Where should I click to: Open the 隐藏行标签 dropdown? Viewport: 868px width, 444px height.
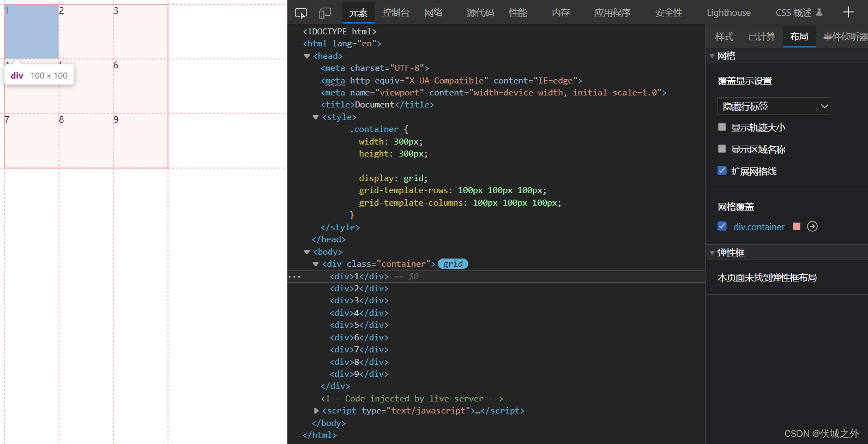pyautogui.click(x=774, y=106)
